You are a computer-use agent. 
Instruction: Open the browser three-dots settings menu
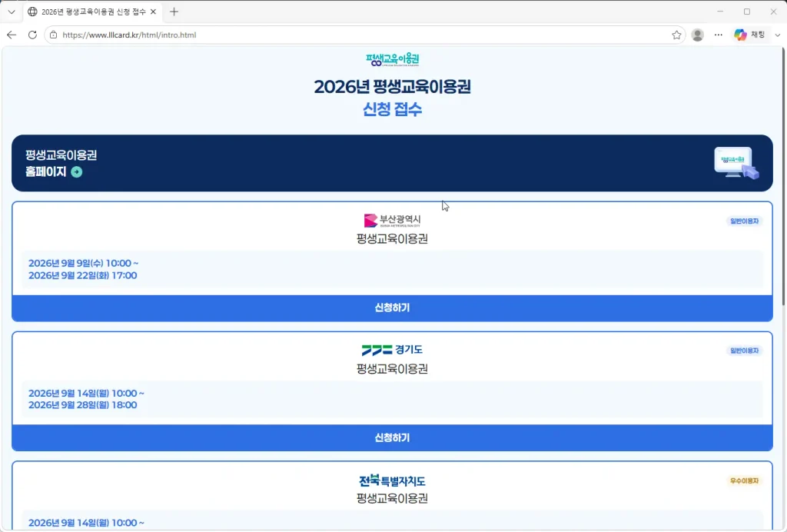[x=719, y=35]
